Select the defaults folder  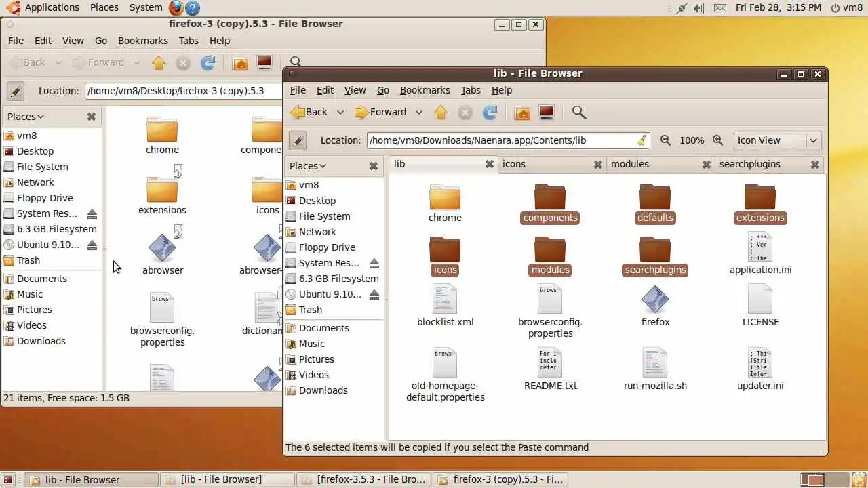point(655,203)
